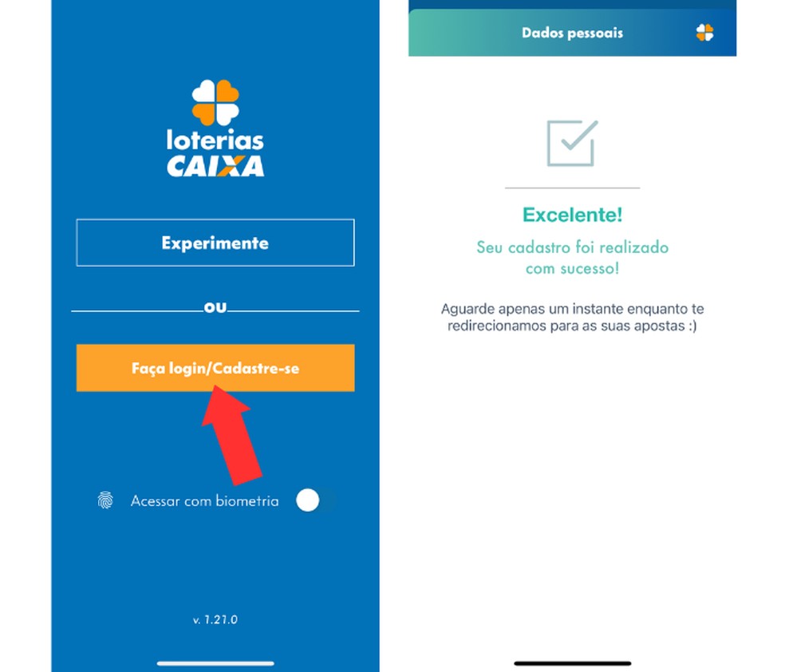The height and width of the screenshot is (672, 785).
Task: Tap the checkmark success icon
Action: coord(572,143)
